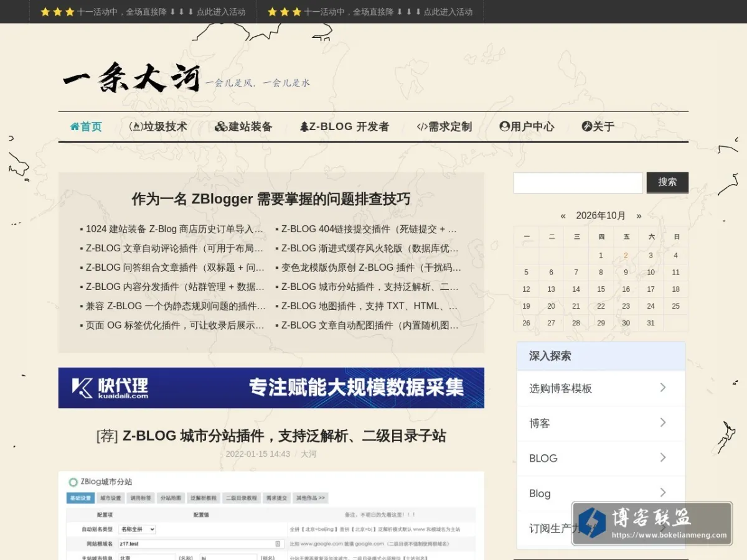This screenshot has width=747, height=560.
Task: Click the 搜索 search button
Action: pos(667,182)
